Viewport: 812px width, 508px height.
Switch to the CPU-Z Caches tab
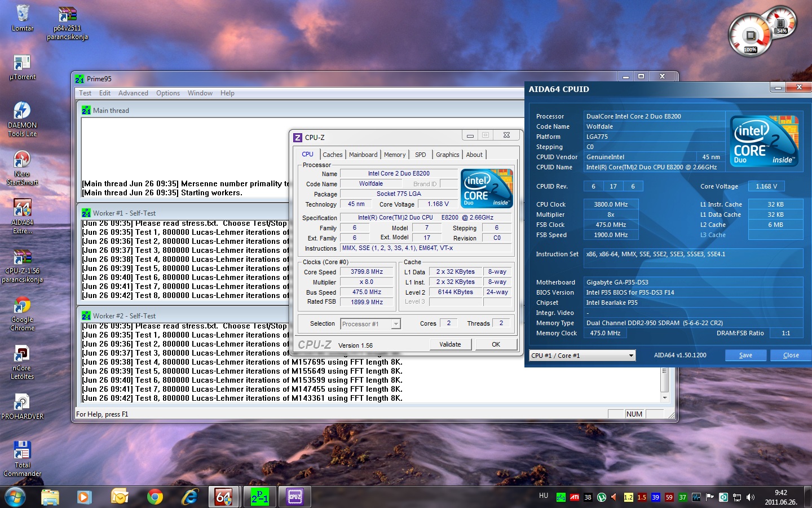click(333, 155)
